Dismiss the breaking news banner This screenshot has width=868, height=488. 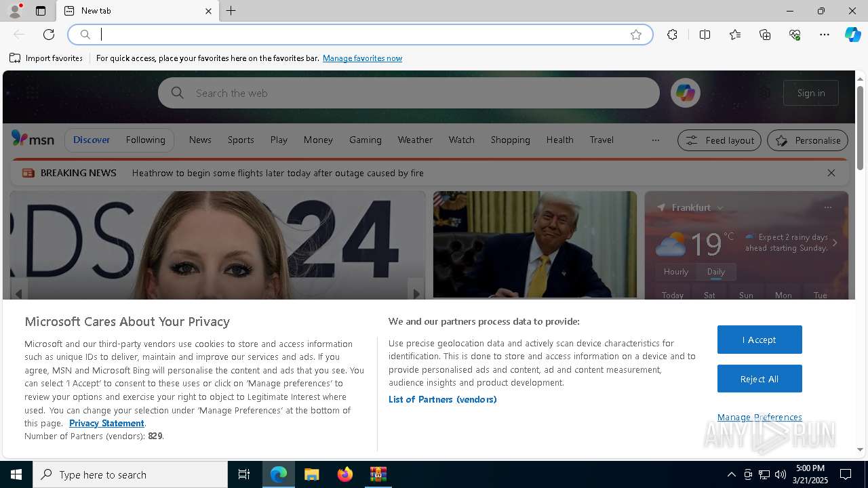831,173
